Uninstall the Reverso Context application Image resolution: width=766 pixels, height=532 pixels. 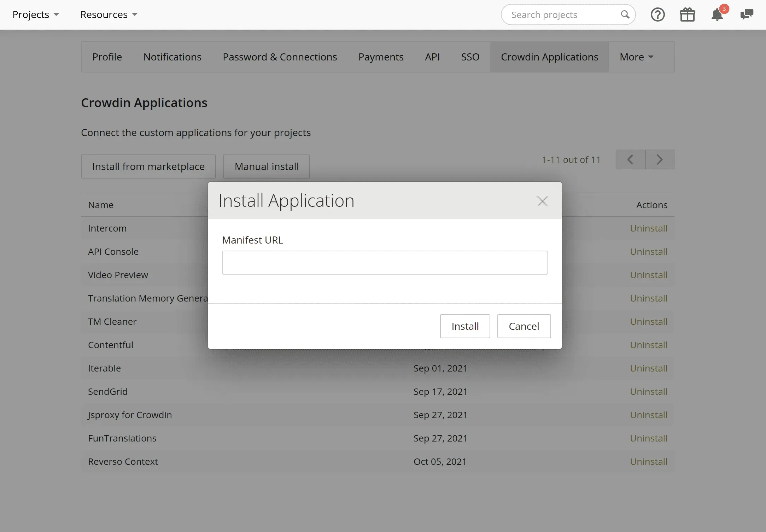648,462
